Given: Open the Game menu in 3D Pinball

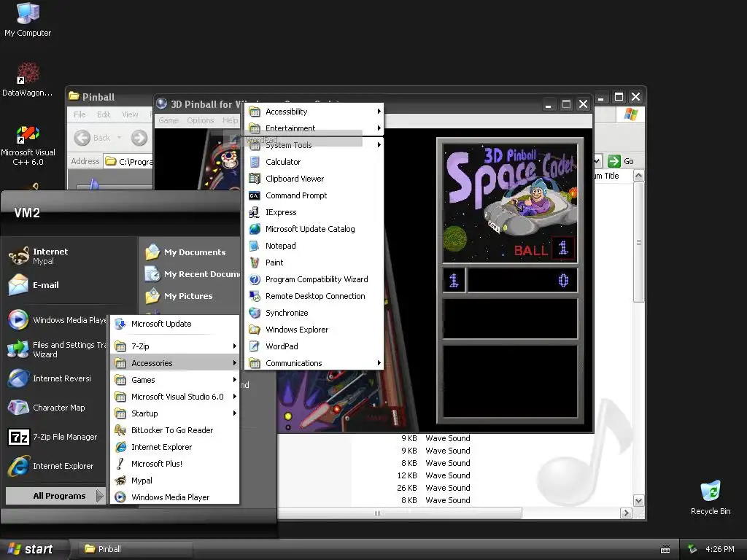Looking at the screenshot, I should (169, 120).
